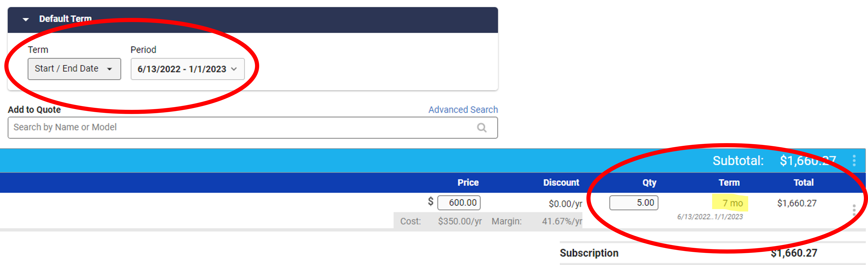This screenshot has height=265, width=868.
Task: Click the Total column header
Action: click(804, 182)
